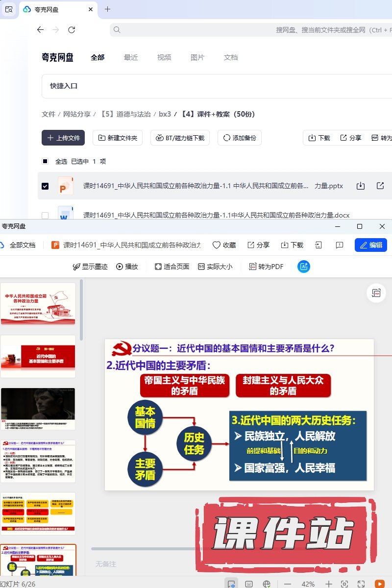This screenshot has height=588, width=392.
Task: Check the docx file checkbox
Action: coord(45,215)
